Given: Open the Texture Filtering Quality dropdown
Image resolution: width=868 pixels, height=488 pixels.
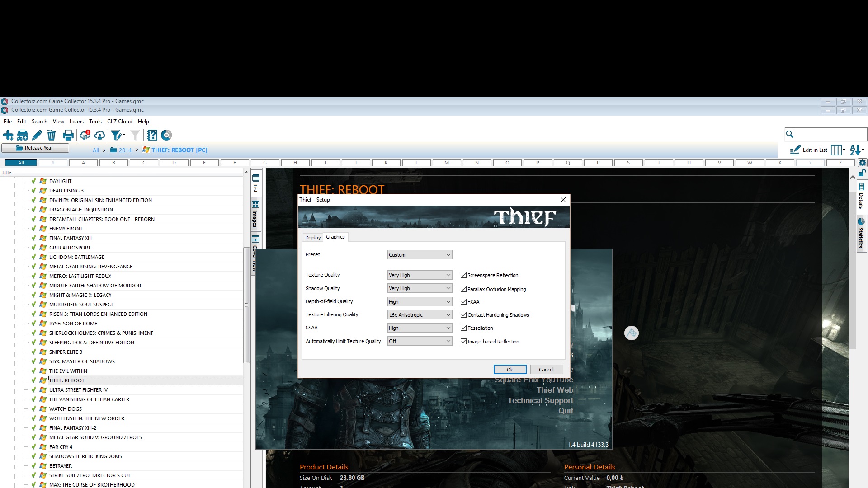Looking at the screenshot, I should click(420, 315).
